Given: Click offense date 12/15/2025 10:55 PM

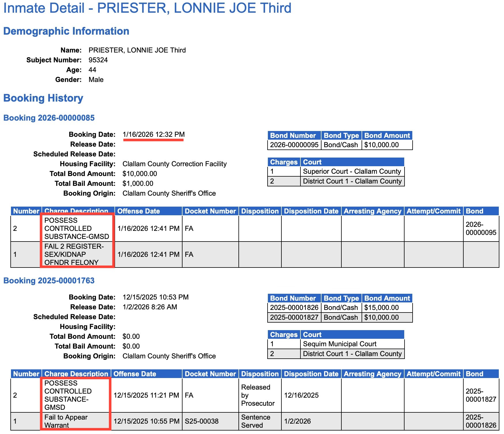Looking at the screenshot, I should [x=146, y=421].
